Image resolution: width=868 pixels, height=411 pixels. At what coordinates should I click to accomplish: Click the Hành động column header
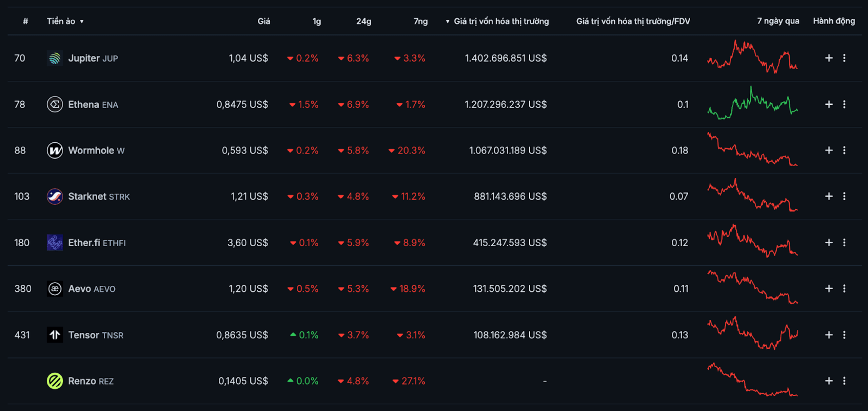[834, 21]
